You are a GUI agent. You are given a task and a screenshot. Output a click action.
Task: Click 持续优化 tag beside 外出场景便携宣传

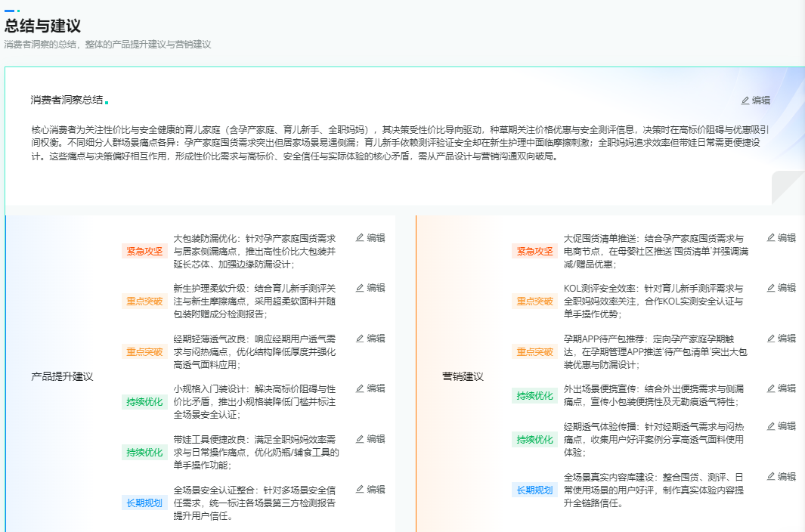point(533,394)
